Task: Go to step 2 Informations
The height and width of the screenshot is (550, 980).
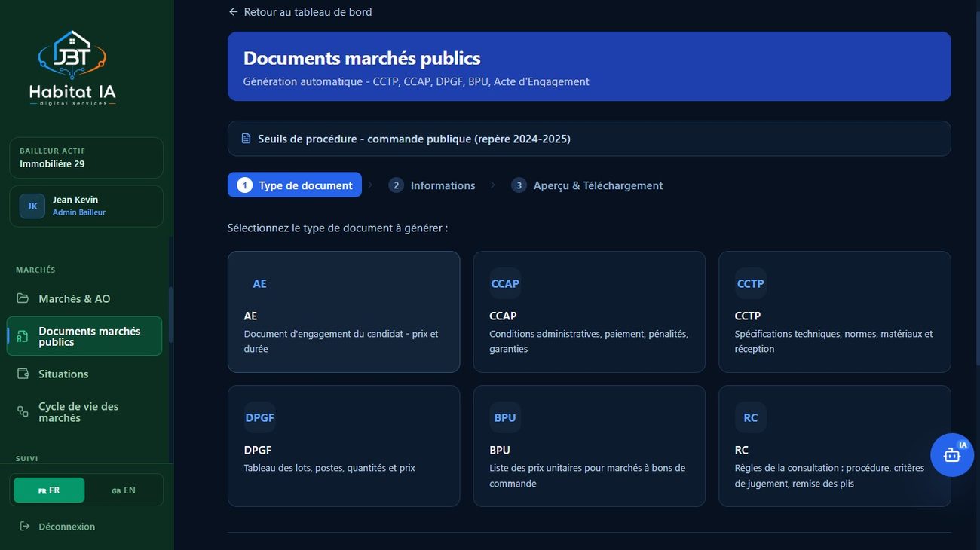Action: tap(432, 185)
